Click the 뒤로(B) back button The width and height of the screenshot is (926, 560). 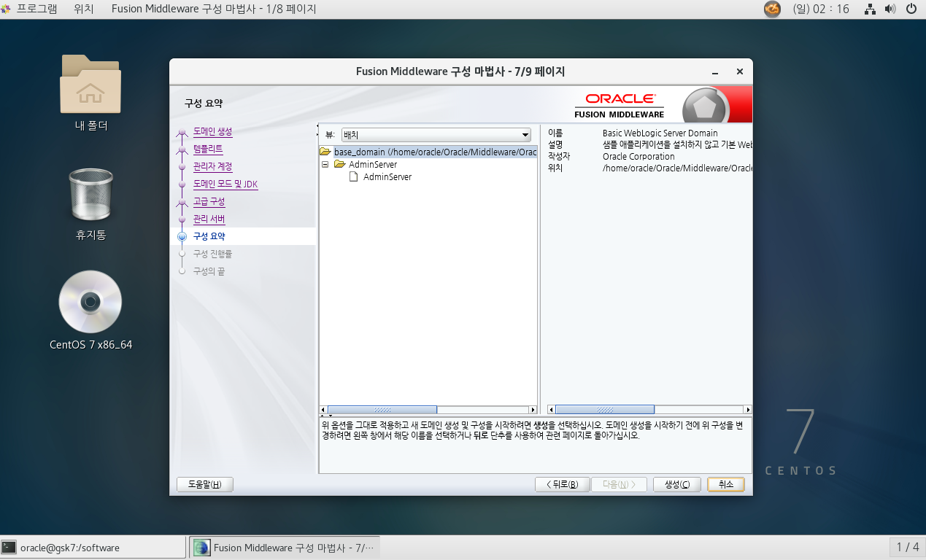click(x=561, y=484)
